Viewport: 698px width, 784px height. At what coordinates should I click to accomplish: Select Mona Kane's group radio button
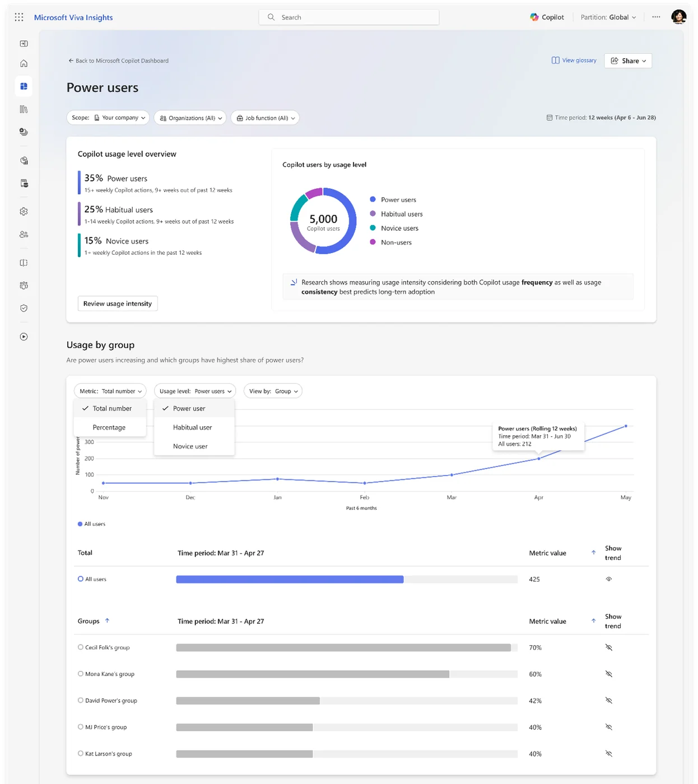tap(81, 674)
